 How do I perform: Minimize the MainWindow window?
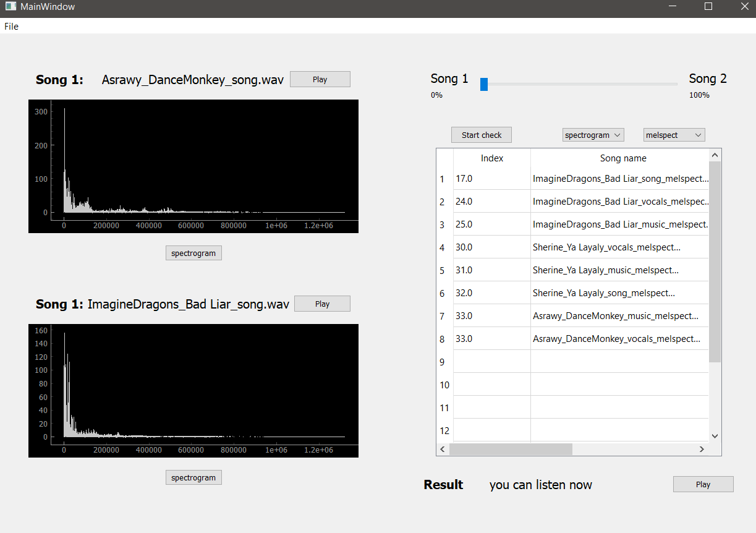pos(673,7)
